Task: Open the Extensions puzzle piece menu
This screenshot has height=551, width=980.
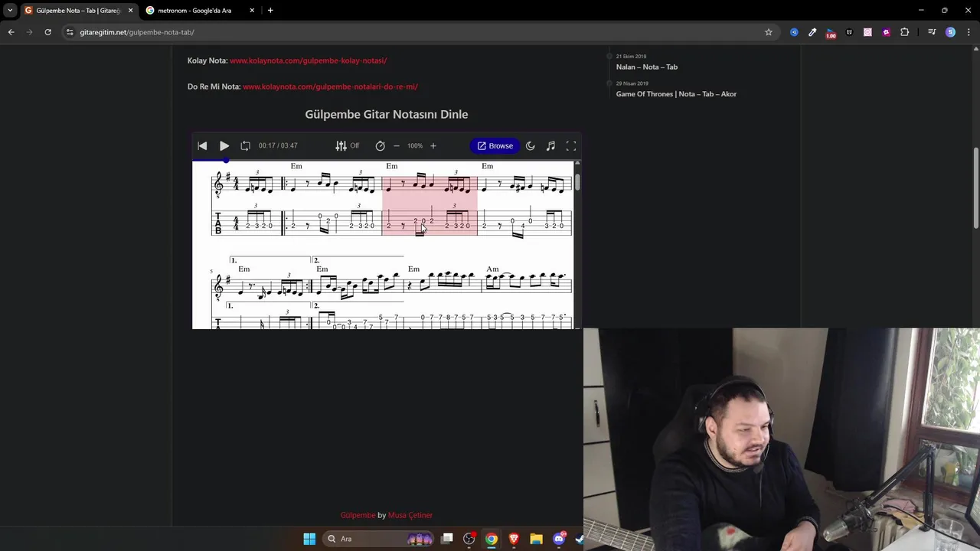Action: [x=905, y=32]
